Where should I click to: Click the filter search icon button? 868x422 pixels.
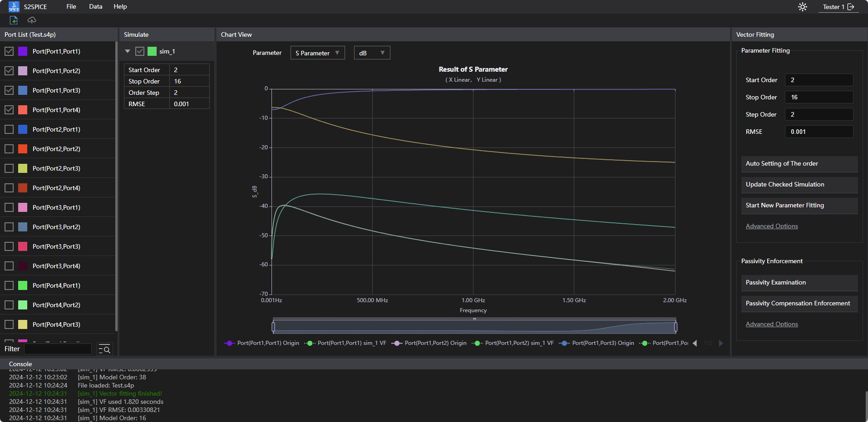104,349
